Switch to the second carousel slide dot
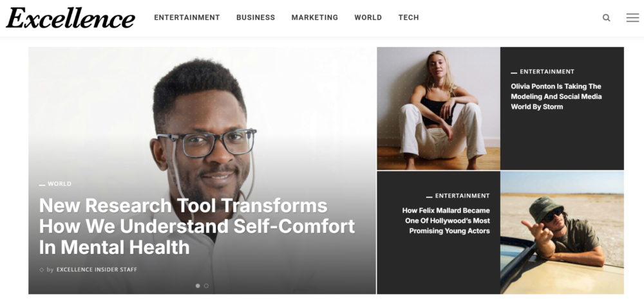This screenshot has width=644, height=303. pyautogui.click(x=206, y=286)
